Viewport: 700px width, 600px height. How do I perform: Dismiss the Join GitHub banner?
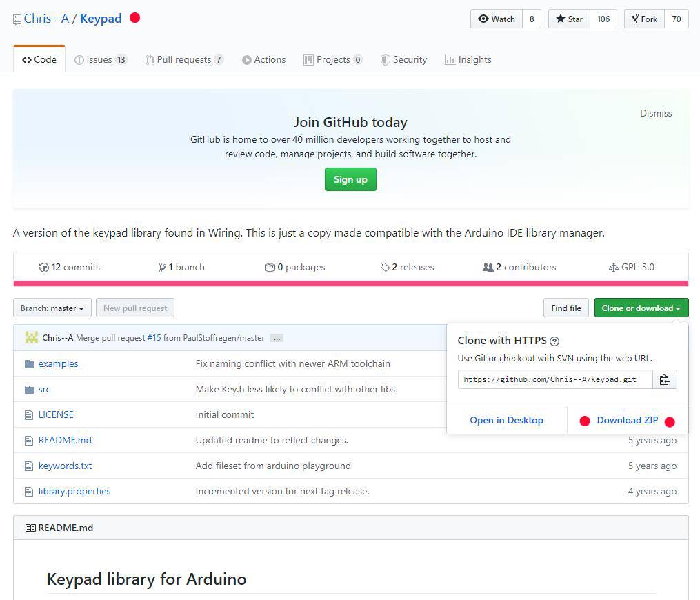coord(656,113)
